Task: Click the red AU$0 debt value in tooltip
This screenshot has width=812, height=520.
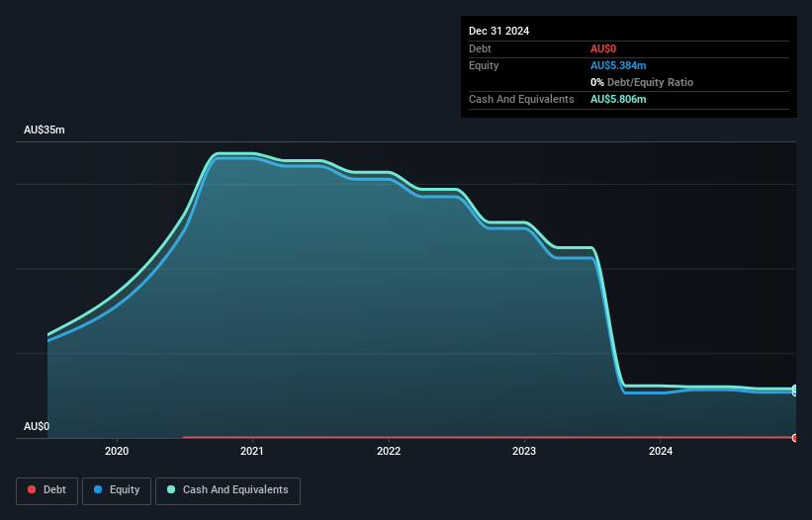Action: point(603,48)
